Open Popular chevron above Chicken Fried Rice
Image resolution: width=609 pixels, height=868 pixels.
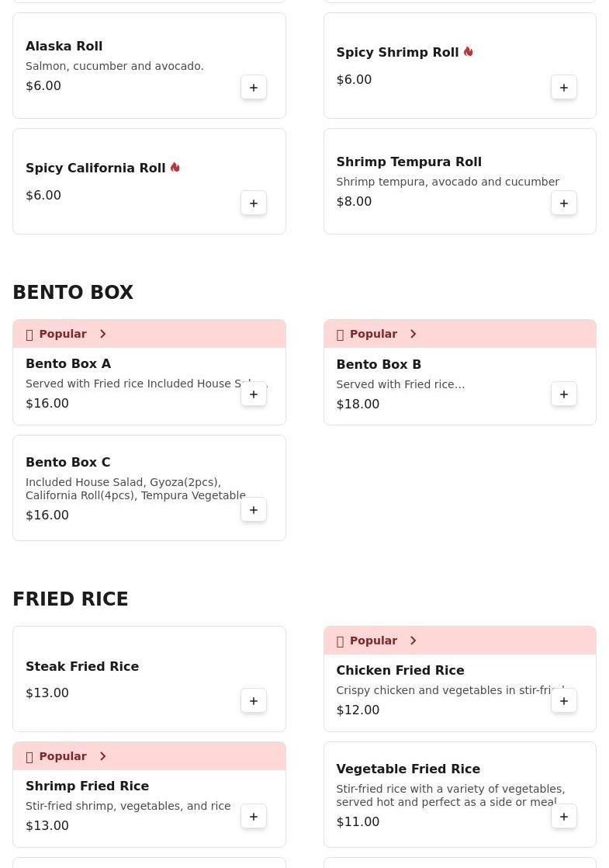[x=413, y=641]
